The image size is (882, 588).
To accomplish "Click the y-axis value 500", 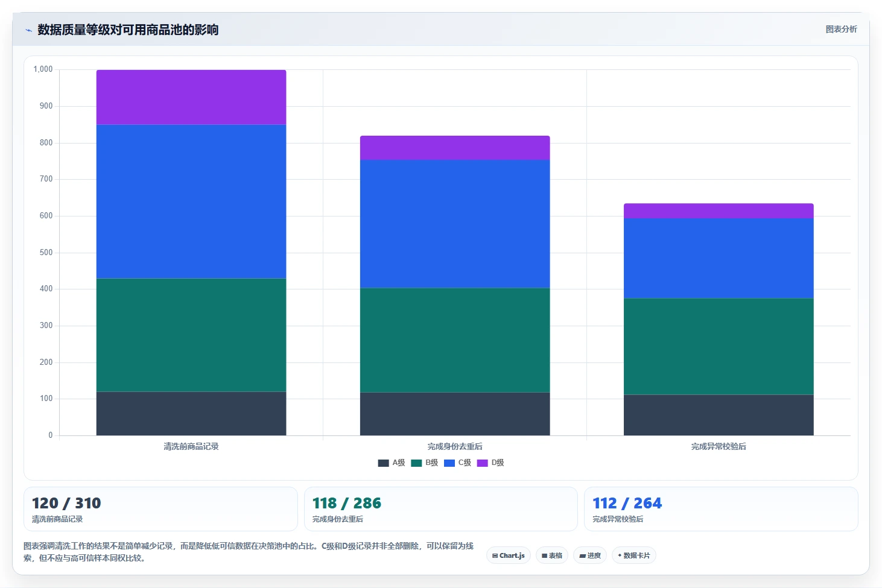I will 46,253.
